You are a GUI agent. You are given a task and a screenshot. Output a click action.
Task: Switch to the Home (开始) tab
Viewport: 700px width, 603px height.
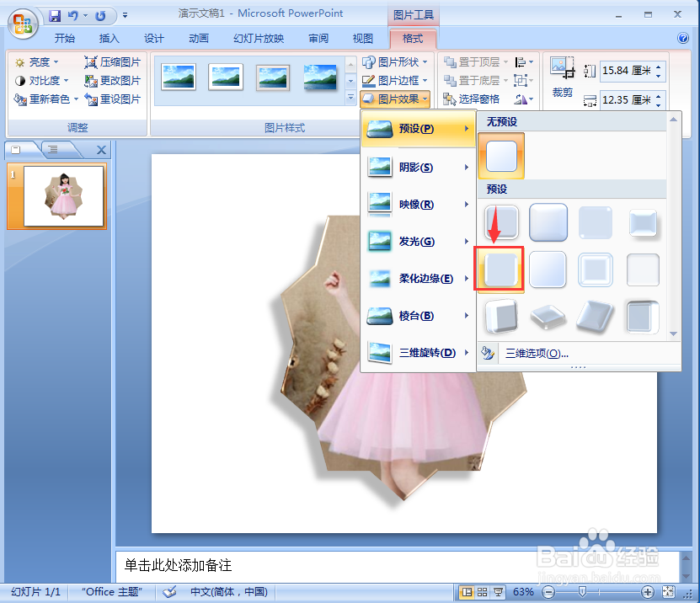point(65,39)
